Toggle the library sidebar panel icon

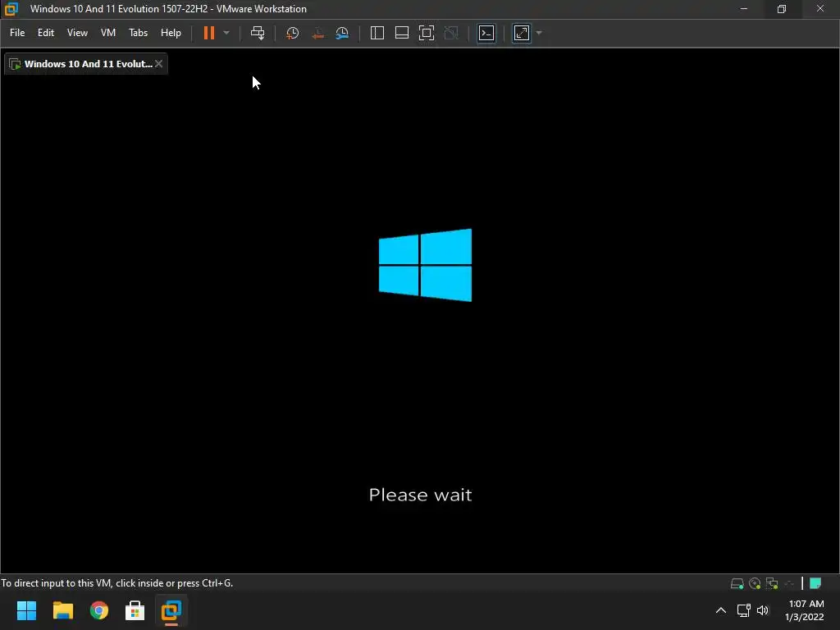377,33
